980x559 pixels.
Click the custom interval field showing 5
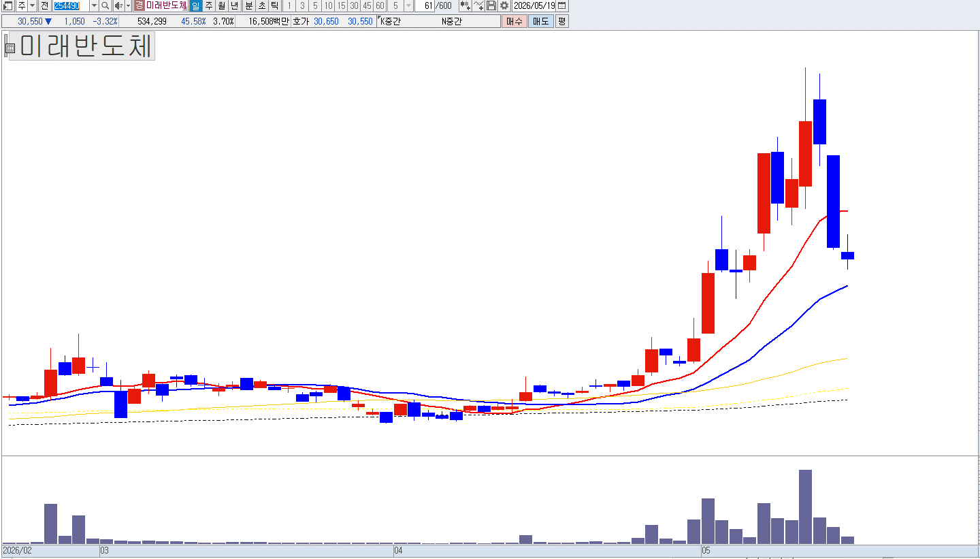[395, 5]
